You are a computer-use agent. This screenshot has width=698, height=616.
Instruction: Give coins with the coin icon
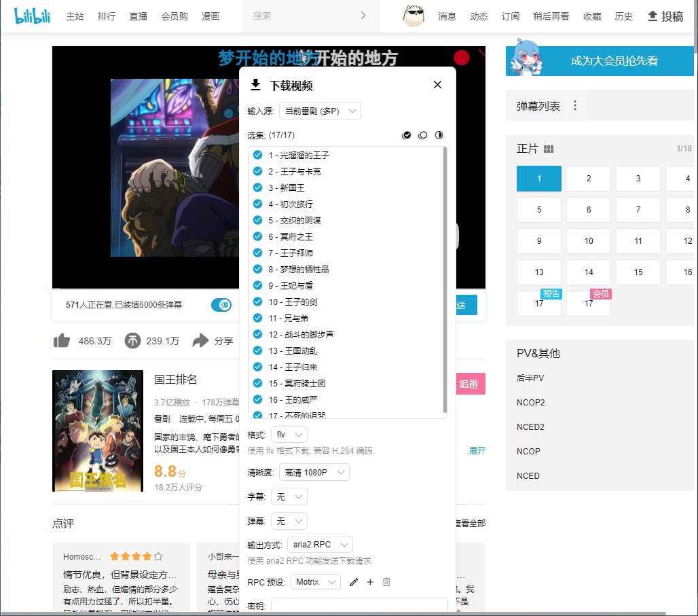point(132,341)
